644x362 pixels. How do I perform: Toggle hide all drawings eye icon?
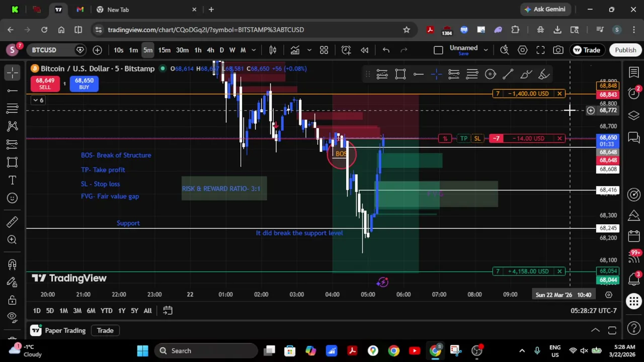pos(13,317)
